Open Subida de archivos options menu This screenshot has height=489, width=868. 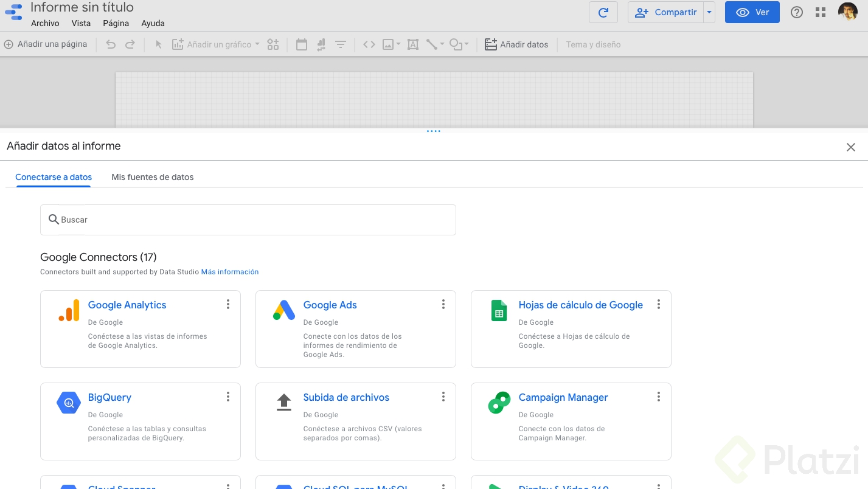(443, 397)
